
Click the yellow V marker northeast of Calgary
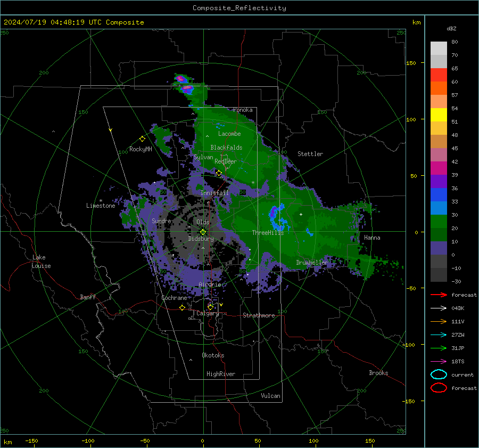pyautogui.click(x=221, y=305)
